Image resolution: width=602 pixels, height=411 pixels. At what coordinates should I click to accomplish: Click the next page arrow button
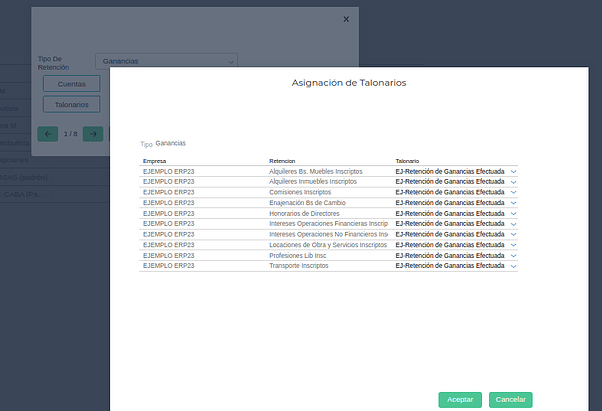[x=93, y=133]
